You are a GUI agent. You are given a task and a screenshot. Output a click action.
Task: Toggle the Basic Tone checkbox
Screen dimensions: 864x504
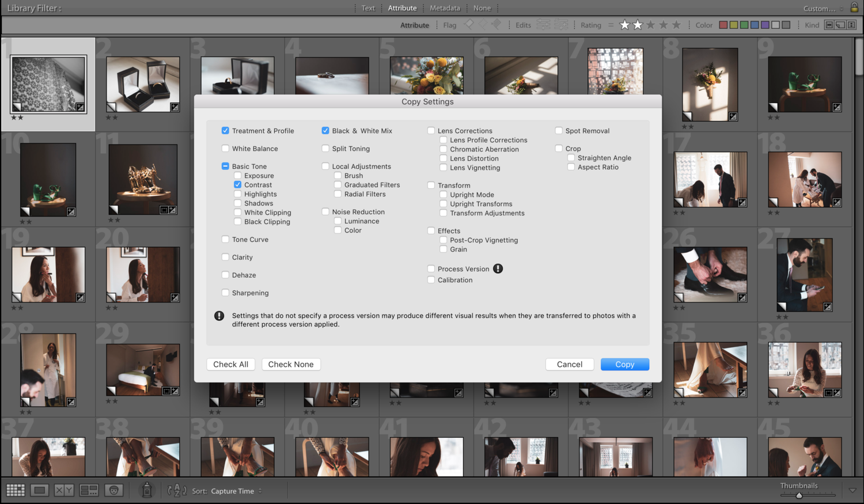pos(225,166)
